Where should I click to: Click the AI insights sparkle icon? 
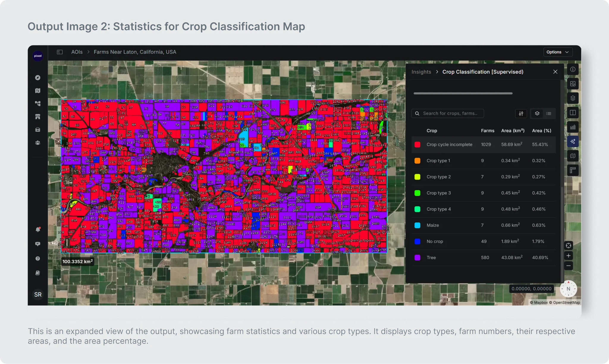point(573,142)
